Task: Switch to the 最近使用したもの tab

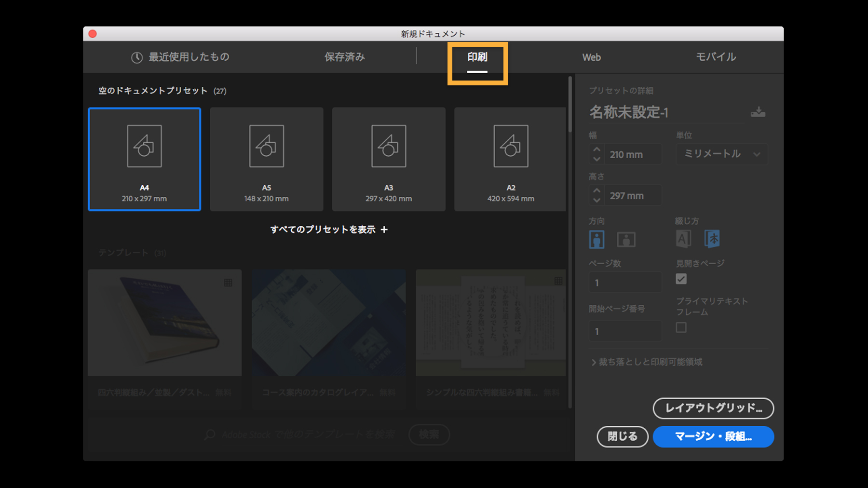Action: point(180,57)
